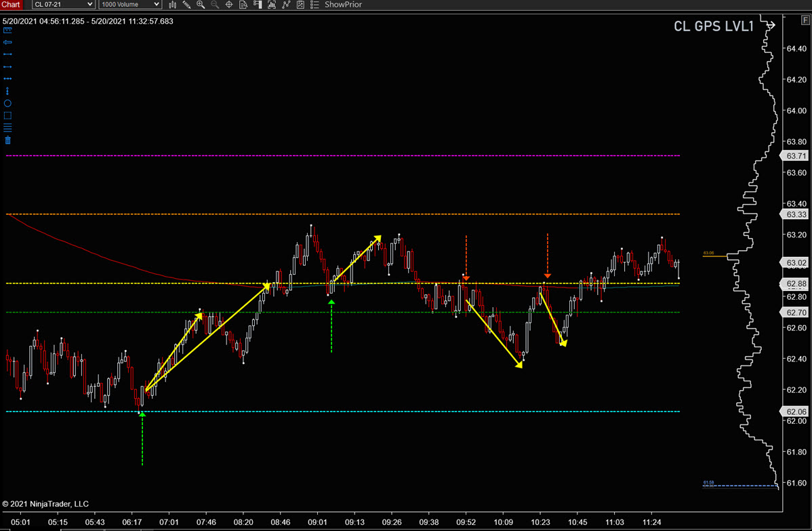Click the 63.71 price marker
Screen dimensions: 812x531
pyautogui.click(x=795, y=156)
